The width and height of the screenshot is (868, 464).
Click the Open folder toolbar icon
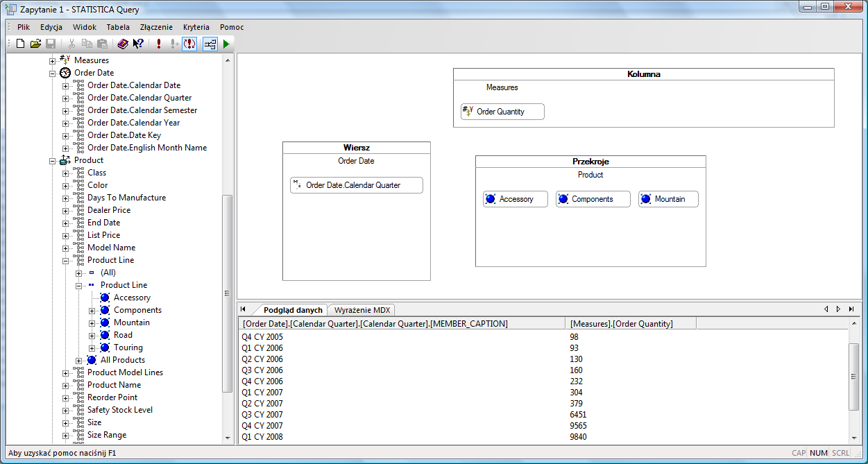point(35,44)
